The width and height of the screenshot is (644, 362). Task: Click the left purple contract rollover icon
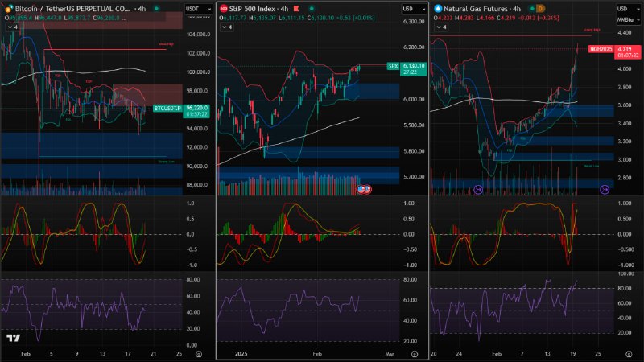(x=478, y=190)
